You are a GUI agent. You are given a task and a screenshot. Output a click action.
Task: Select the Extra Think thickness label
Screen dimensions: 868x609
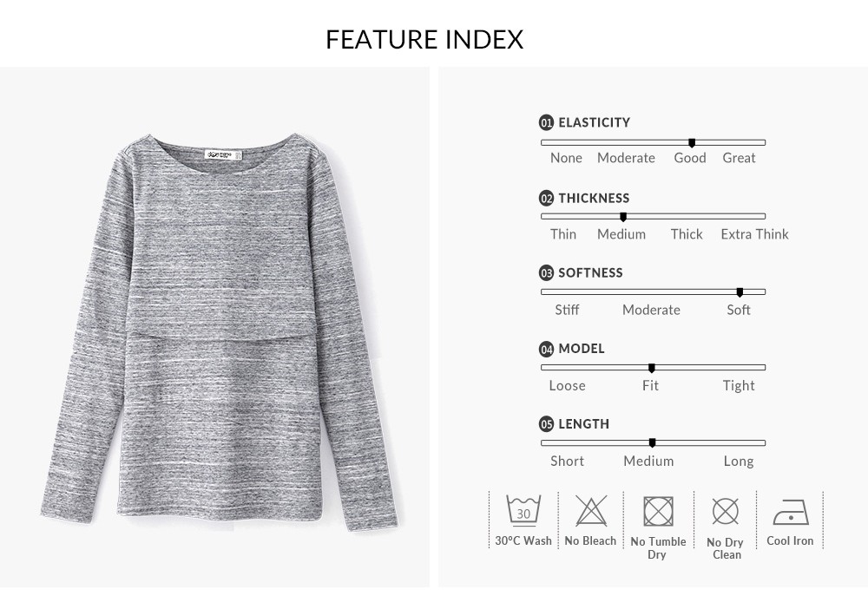pyautogui.click(x=754, y=234)
